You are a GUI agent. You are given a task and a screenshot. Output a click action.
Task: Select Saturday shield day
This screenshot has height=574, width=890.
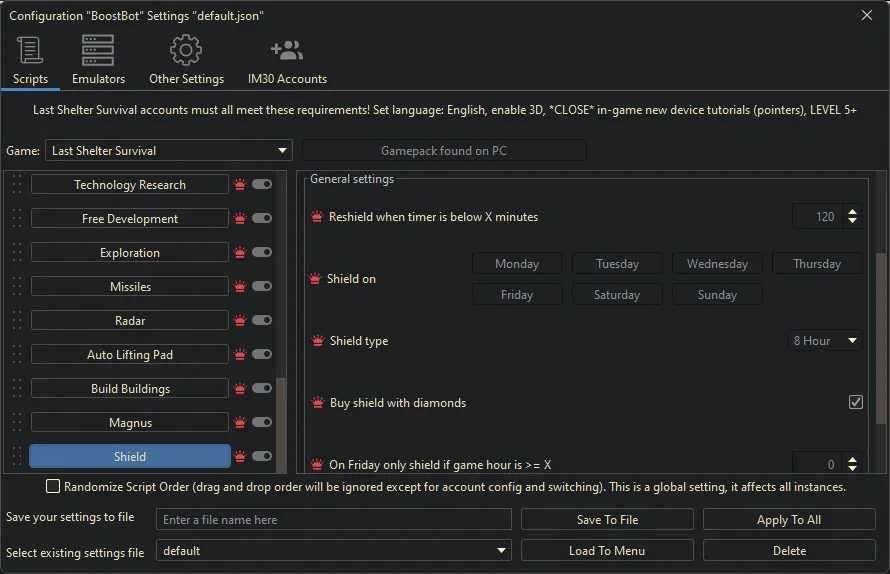tap(617, 295)
